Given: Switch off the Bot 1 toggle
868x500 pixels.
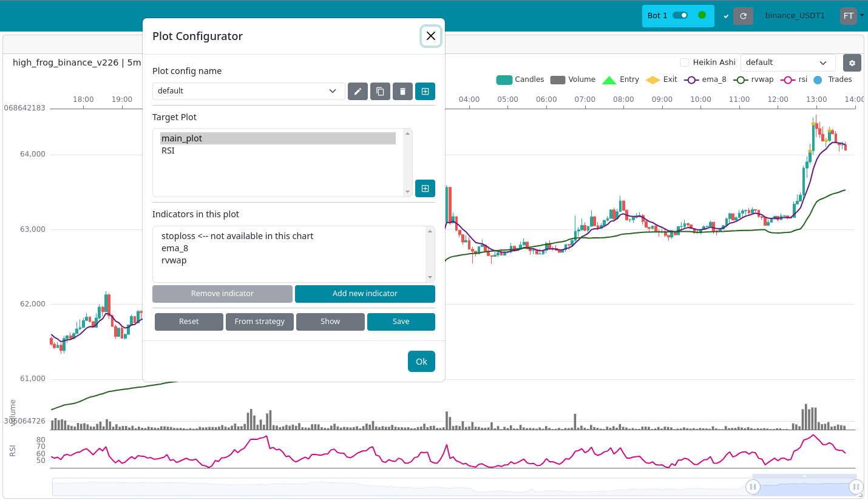Looking at the screenshot, I should (x=679, y=15).
